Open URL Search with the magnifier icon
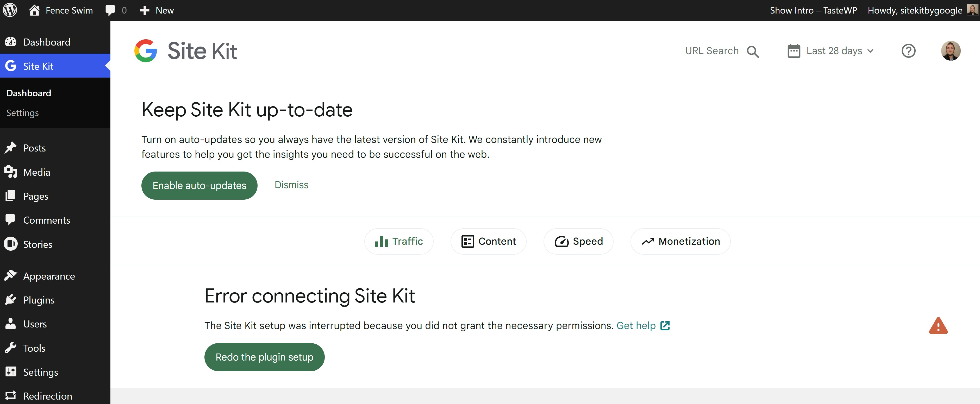Screen dimensions: 980x404 754,51
